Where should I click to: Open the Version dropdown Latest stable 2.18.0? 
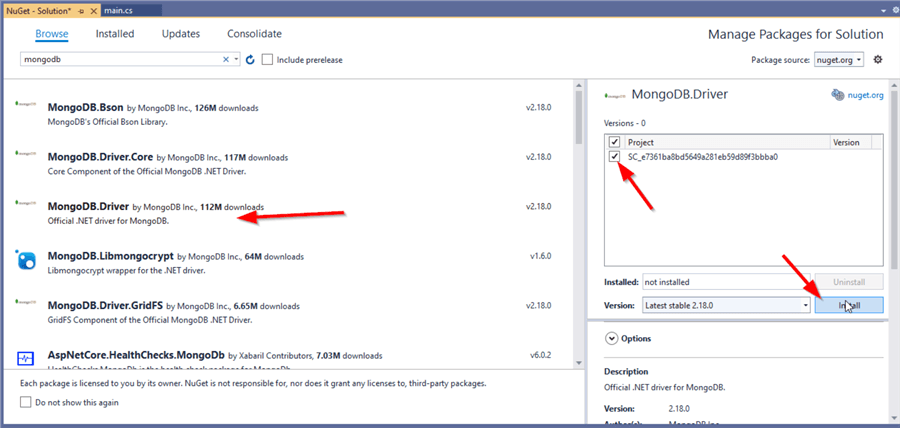tap(727, 305)
